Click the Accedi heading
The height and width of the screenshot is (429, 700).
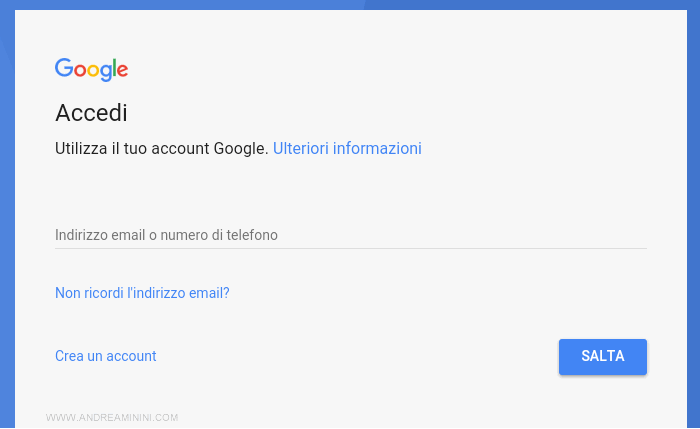tap(91, 112)
